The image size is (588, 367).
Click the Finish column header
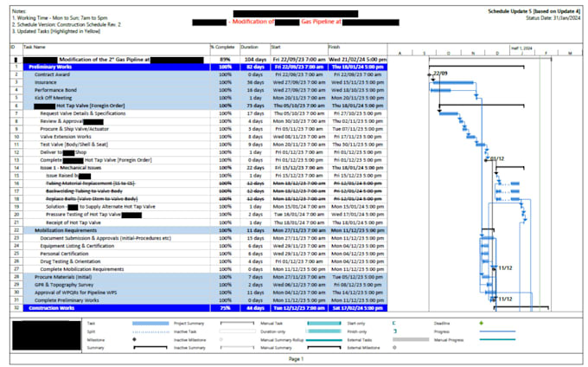[334, 48]
